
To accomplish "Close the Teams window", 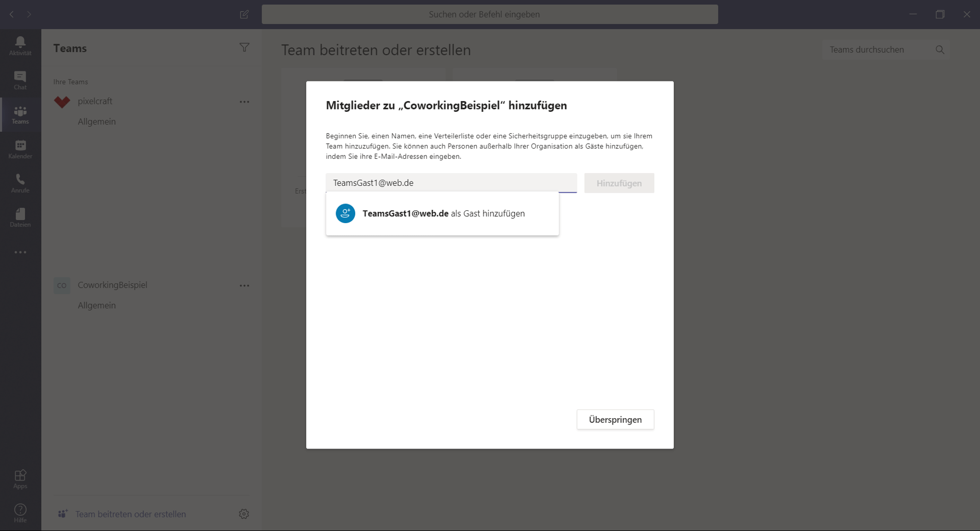I will pos(967,14).
